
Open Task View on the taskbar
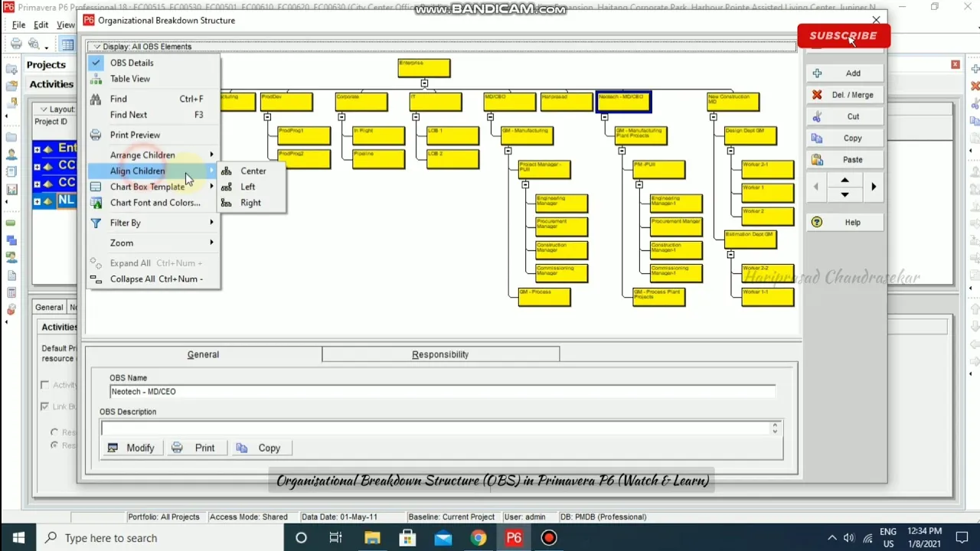click(335, 538)
